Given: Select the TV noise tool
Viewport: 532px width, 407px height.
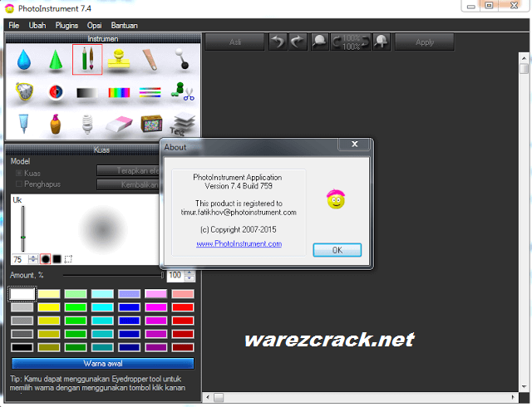Looking at the screenshot, I should coord(151,124).
